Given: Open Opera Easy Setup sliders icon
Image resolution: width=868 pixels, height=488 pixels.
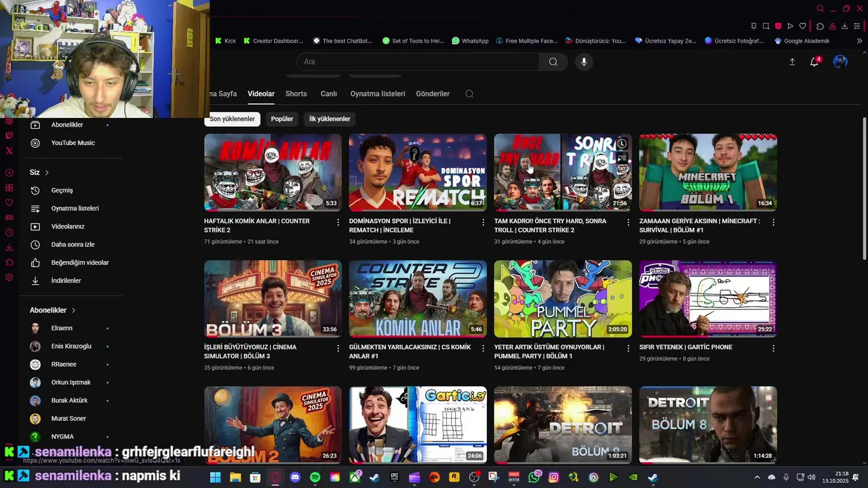Looking at the screenshot, I should pos(857,26).
